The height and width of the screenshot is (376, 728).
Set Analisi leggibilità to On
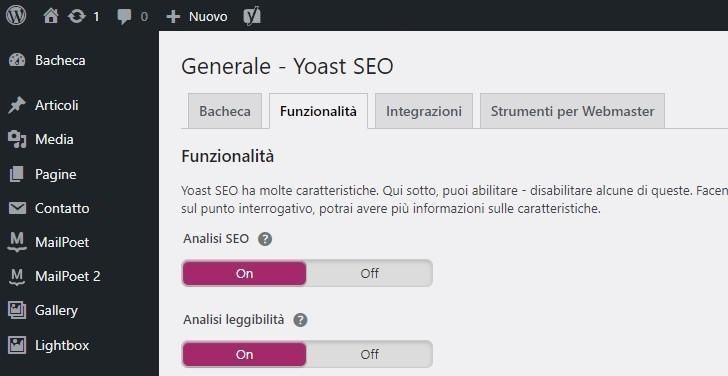pos(244,354)
